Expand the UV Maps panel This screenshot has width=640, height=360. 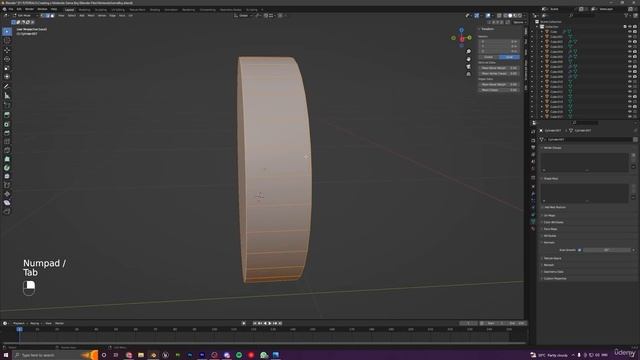549,216
